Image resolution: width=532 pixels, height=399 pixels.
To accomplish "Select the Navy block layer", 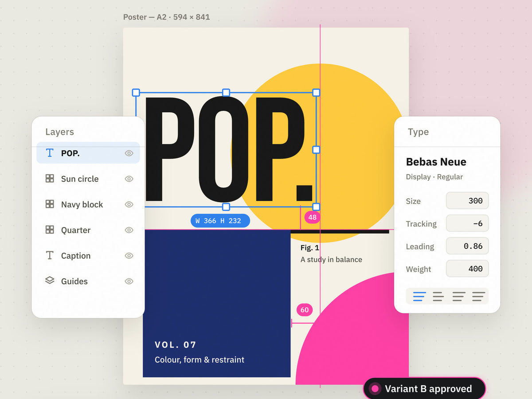I will pyautogui.click(x=88, y=204).
